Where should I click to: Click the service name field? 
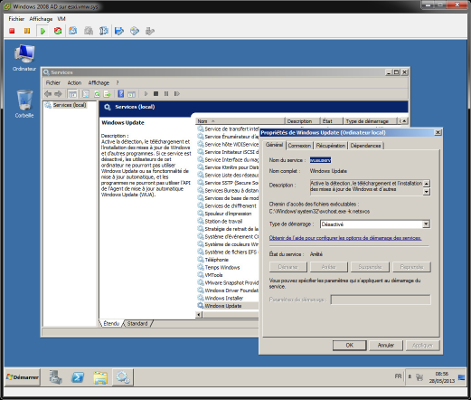pyautogui.click(x=320, y=160)
